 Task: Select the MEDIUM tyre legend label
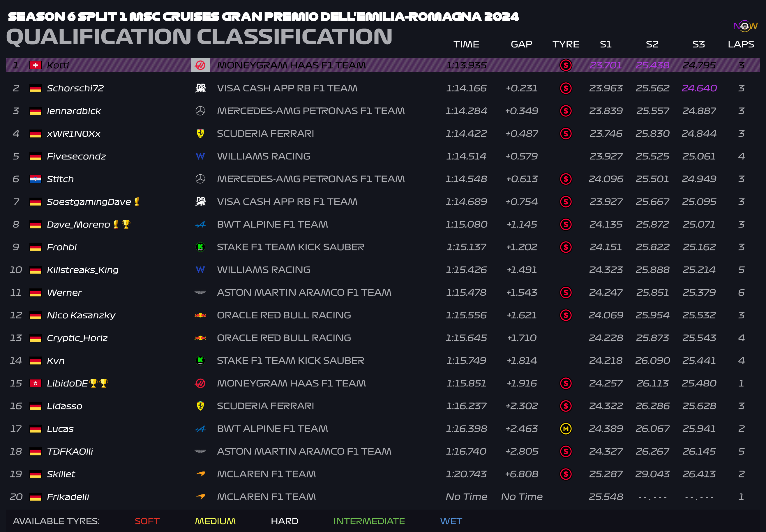click(x=215, y=521)
